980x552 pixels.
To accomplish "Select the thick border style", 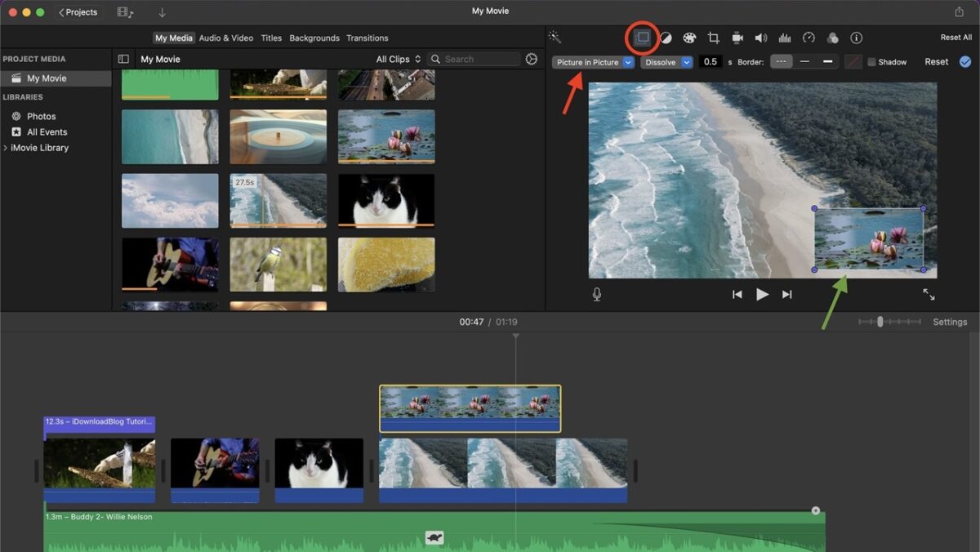I will (828, 62).
